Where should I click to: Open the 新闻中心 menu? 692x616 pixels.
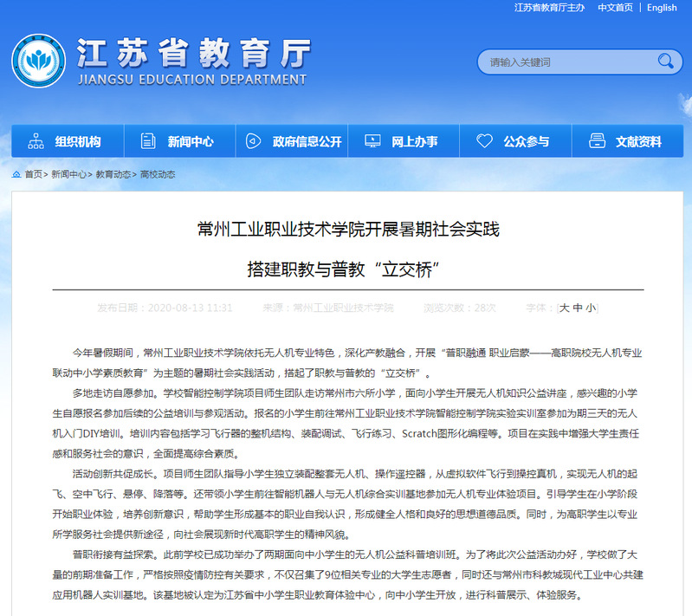click(179, 141)
